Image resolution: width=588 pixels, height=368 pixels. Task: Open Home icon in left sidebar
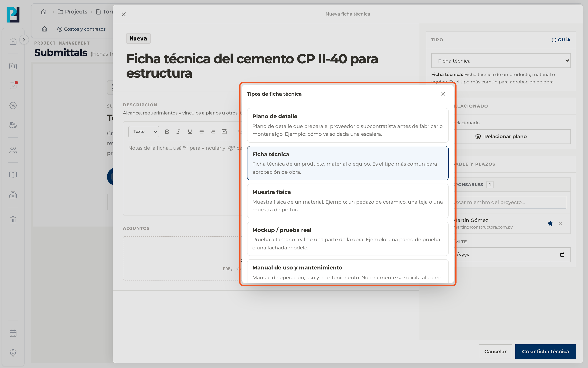(x=13, y=41)
